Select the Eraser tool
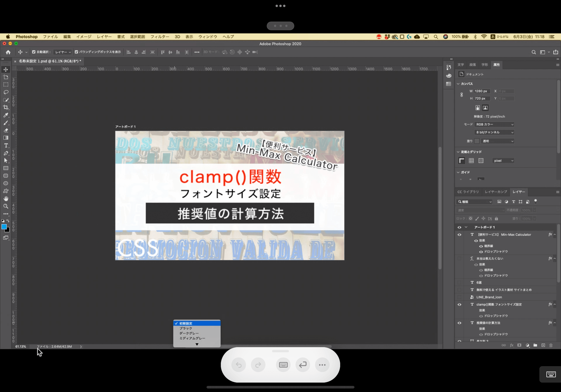This screenshot has width=561, height=392. (6, 130)
